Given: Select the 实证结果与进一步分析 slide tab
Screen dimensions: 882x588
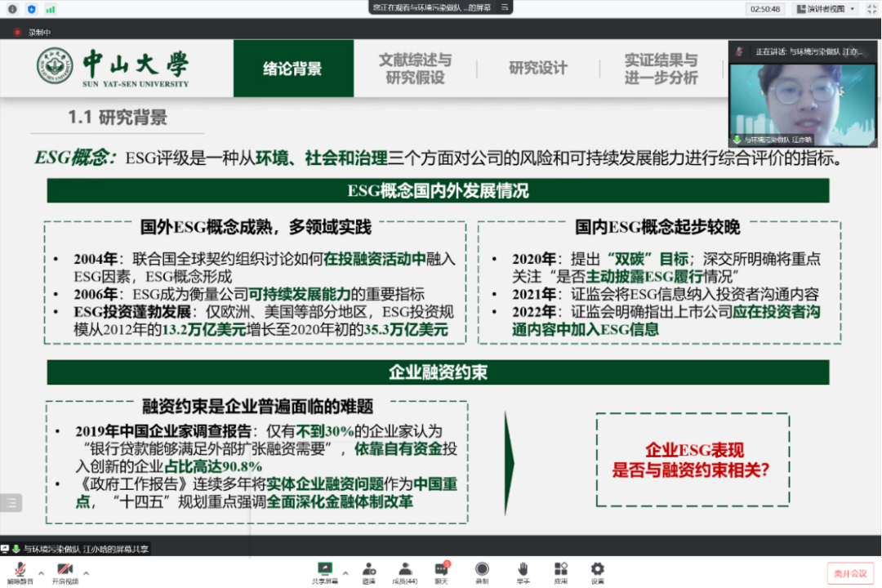Looking at the screenshot, I should (661, 69).
